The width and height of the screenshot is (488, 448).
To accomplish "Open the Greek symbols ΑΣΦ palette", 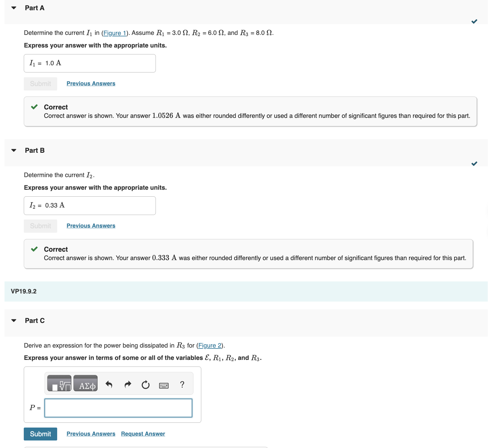I will pyautogui.click(x=85, y=383).
